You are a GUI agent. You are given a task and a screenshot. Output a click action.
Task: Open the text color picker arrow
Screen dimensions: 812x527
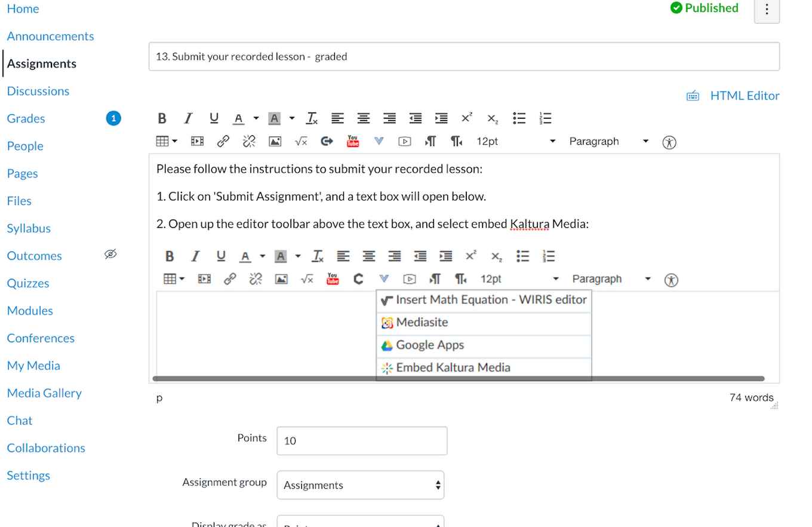tap(256, 118)
